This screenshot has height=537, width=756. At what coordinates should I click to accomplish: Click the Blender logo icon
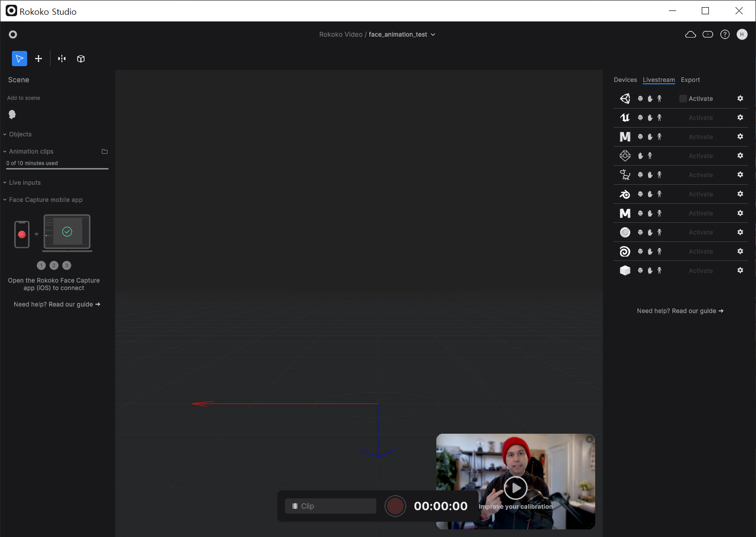(x=625, y=194)
